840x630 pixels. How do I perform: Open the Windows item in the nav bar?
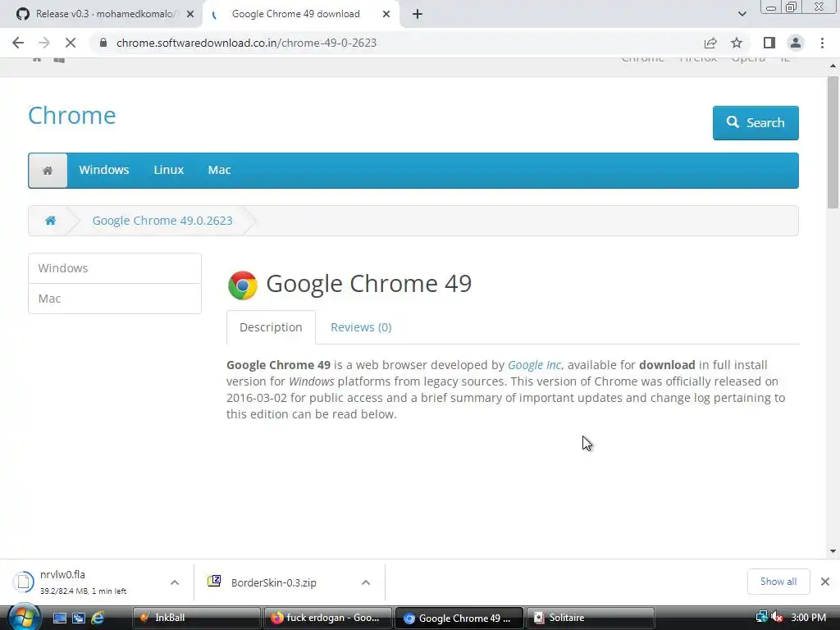(104, 170)
